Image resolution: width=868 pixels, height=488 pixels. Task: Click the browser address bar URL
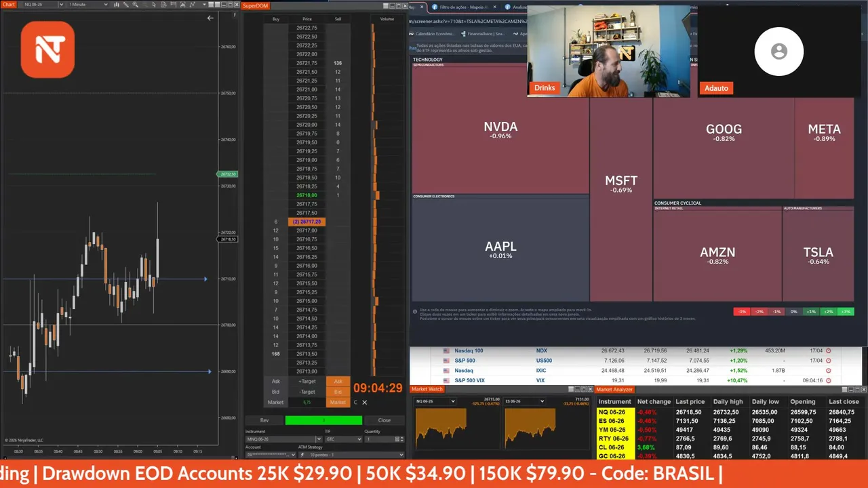coord(467,20)
